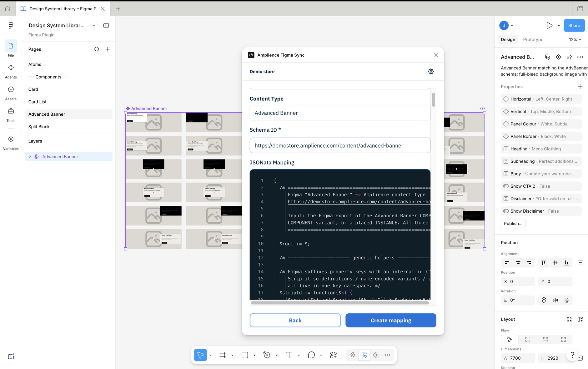This screenshot has height=369, width=588.
Task: Switch to Dev Mode code icon
Action: click(x=388, y=355)
